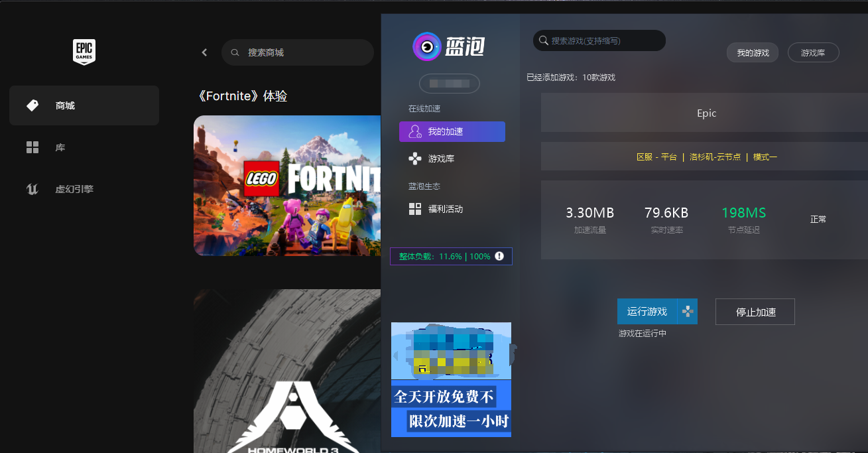Click the 在线加速 section label
This screenshot has width=868, height=453.
coord(424,109)
